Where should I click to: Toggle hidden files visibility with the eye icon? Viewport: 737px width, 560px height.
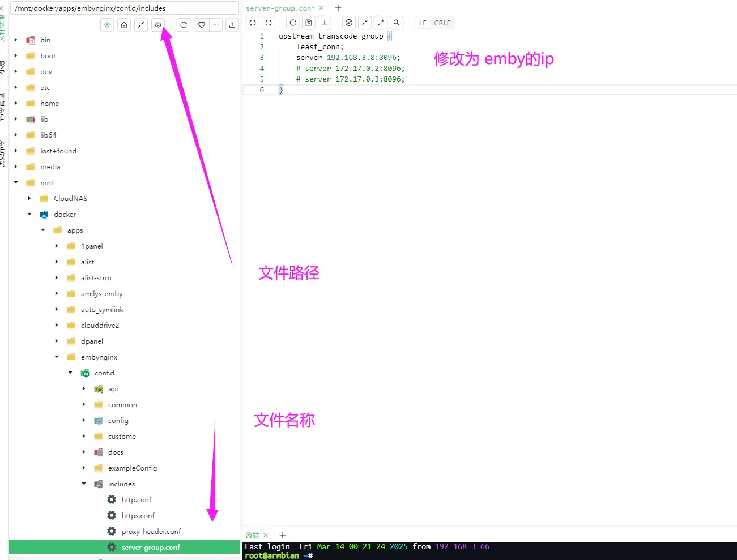(157, 24)
